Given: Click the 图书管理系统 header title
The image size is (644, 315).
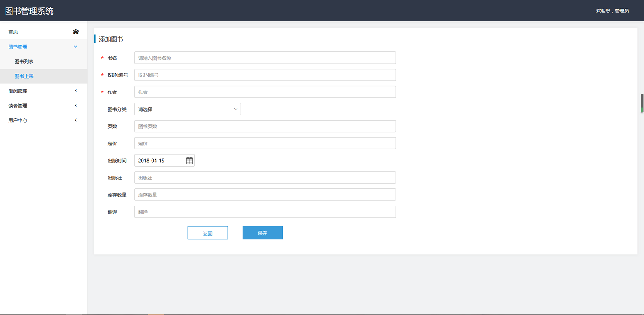Looking at the screenshot, I should 29,11.
